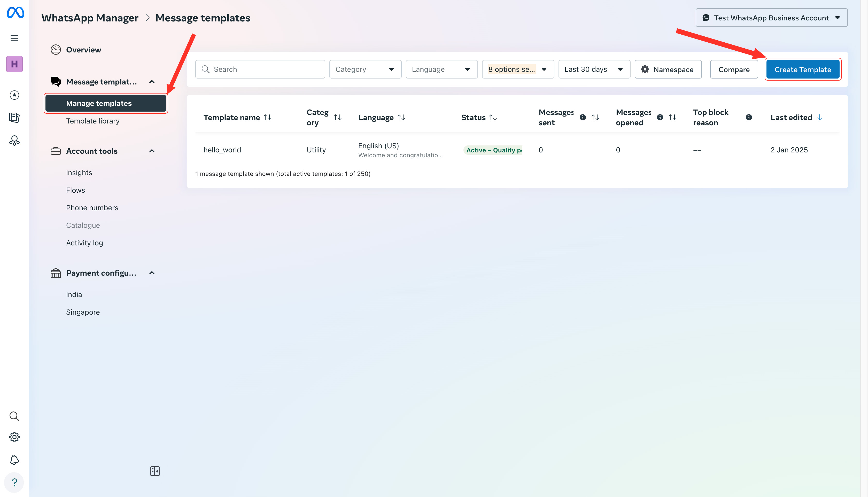Click the Message templates breadcrumb title
868x497 pixels.
point(203,18)
